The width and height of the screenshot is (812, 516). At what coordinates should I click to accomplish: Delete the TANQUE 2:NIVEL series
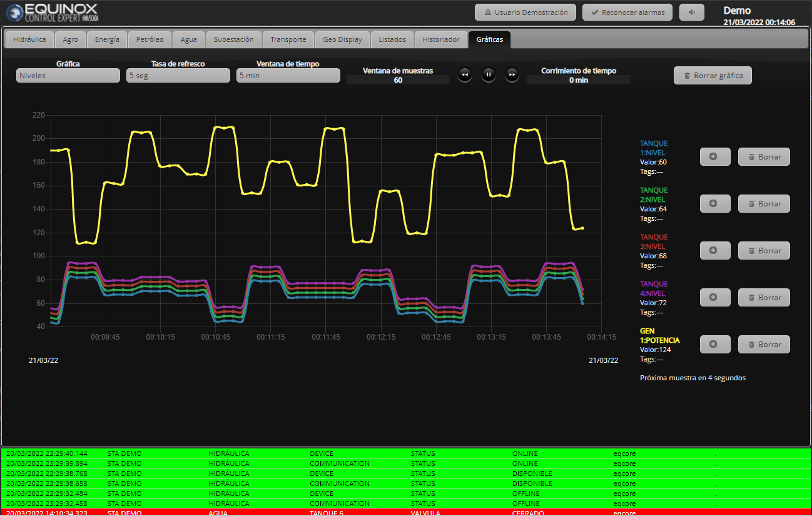(764, 204)
